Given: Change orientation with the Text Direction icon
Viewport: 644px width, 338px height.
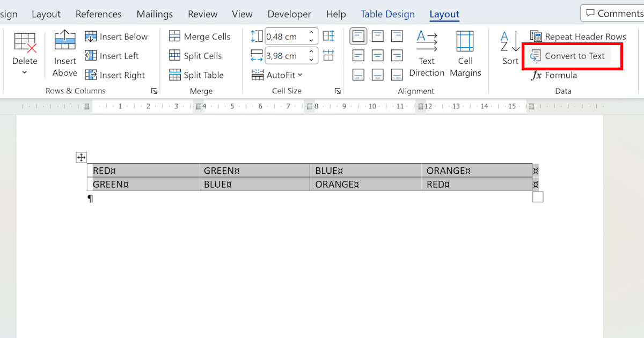Looking at the screenshot, I should coord(427,52).
